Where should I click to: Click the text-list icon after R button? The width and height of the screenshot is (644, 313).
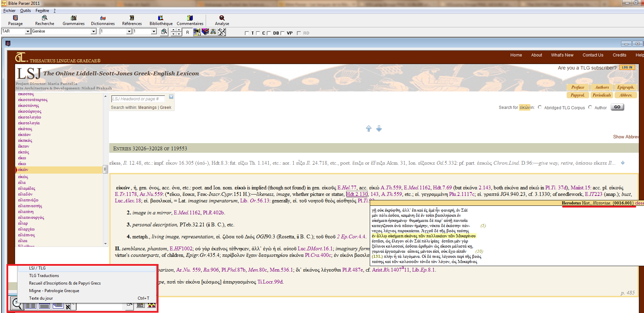[x=197, y=32]
